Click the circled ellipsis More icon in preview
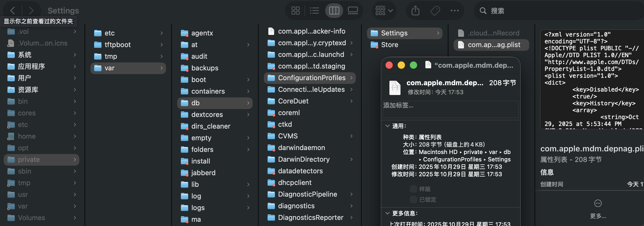Viewport: 644px width, 226px height. click(x=598, y=203)
